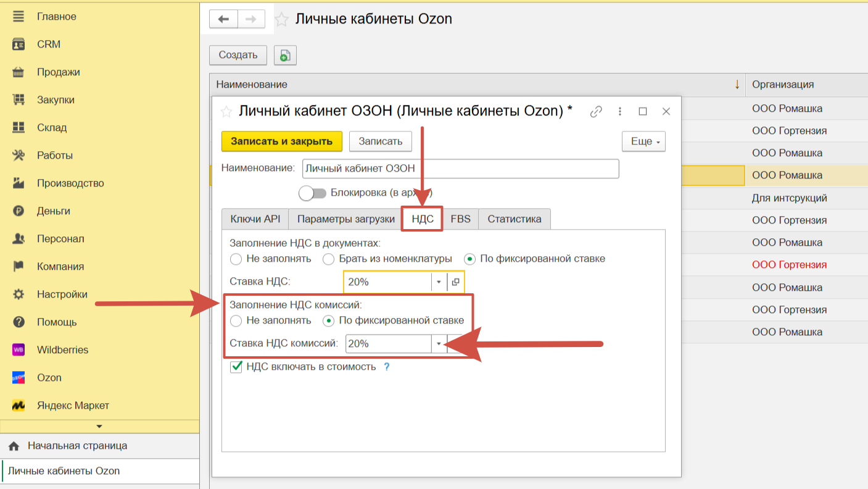868x489 pixels.
Task: Open the Яндекс Маркет sidebar section
Action: [73, 406]
